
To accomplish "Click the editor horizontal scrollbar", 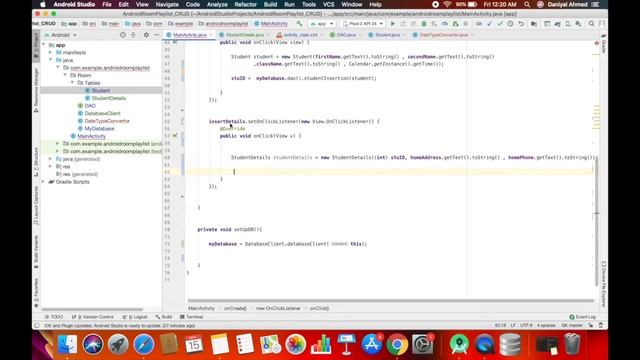I will pyautogui.click(x=391, y=300).
